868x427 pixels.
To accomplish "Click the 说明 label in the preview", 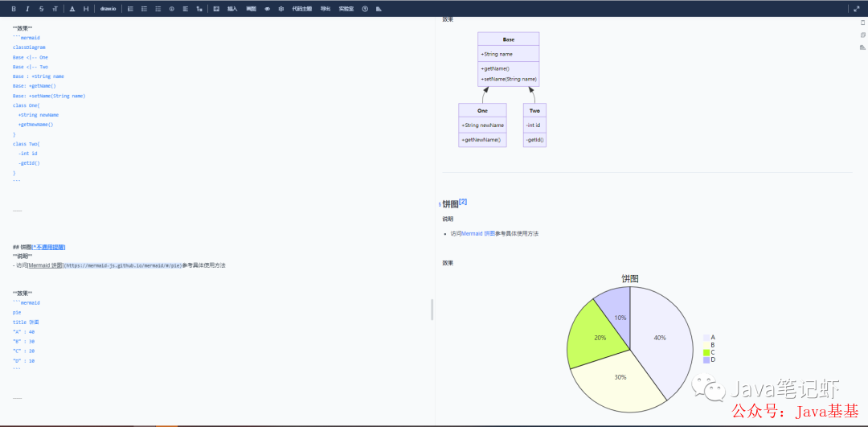I will (448, 220).
